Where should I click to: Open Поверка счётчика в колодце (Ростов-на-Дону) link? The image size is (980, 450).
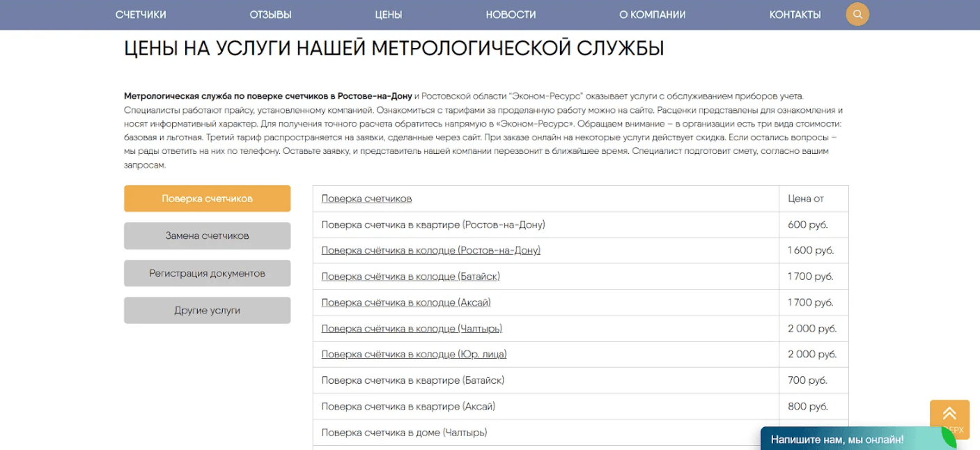pyautogui.click(x=430, y=251)
